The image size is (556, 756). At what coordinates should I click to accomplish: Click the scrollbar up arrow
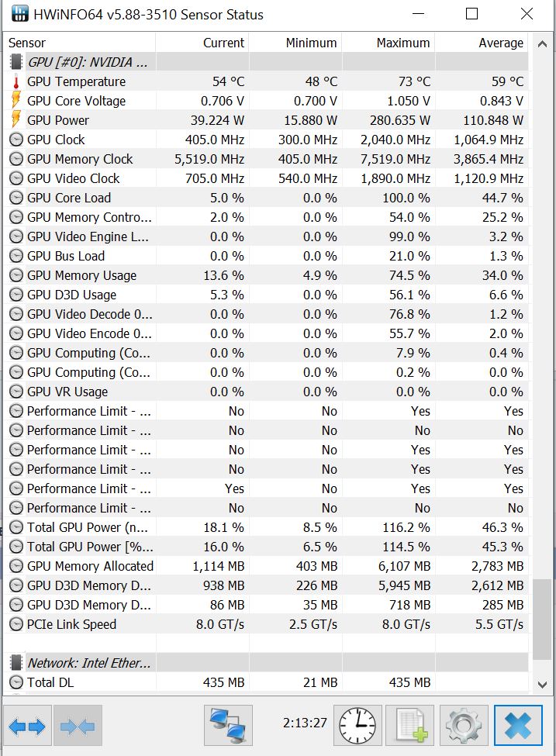542,42
